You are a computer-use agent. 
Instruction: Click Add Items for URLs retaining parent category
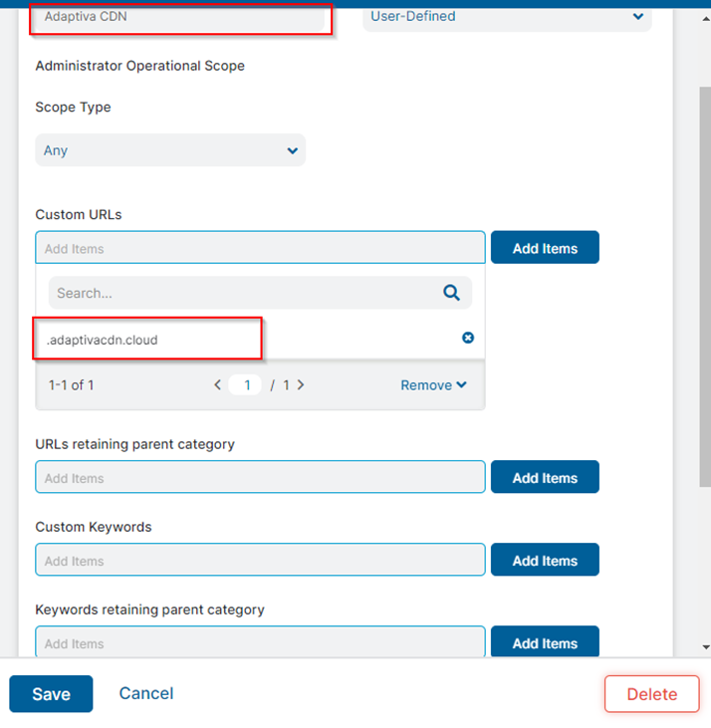point(545,477)
